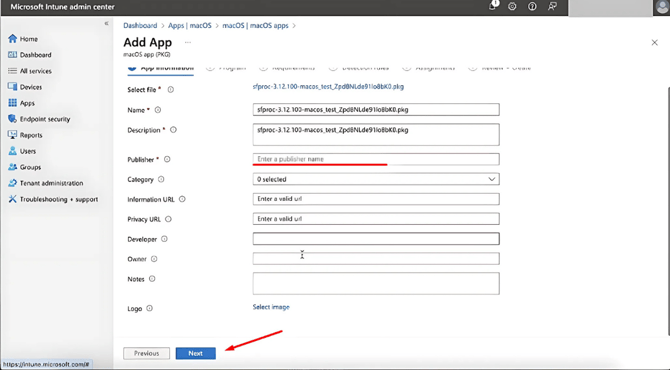Show info tooltip for Notes
The width and height of the screenshot is (670, 370).
coord(152,279)
